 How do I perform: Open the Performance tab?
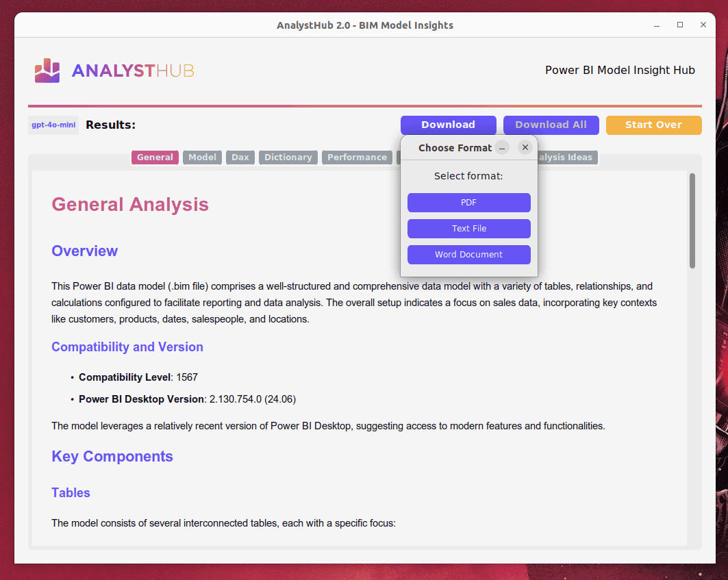(357, 157)
